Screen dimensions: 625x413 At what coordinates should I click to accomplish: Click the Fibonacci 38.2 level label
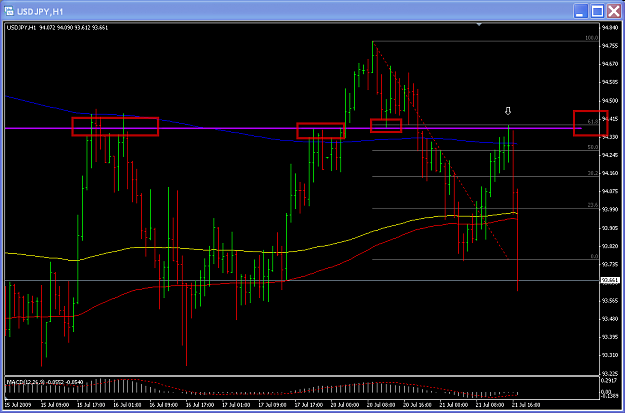click(x=593, y=173)
